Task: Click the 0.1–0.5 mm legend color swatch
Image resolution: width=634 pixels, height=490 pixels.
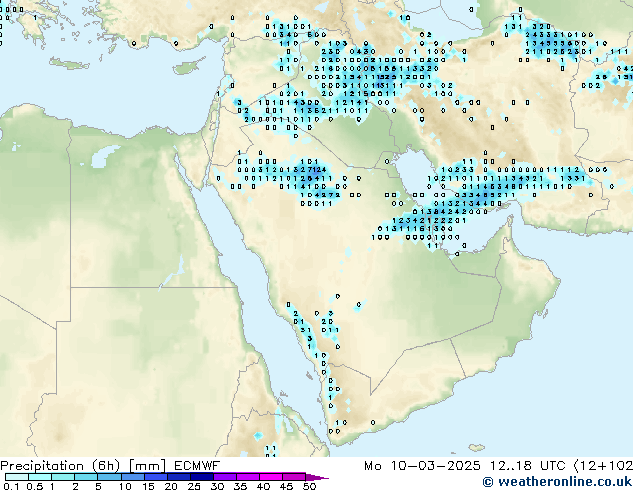Action: click(17, 477)
